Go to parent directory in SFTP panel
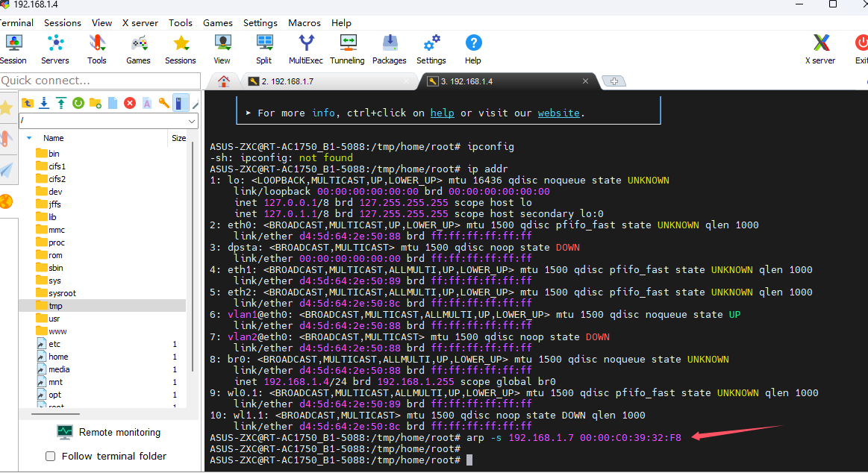Screen dimensions: 868x473 coord(27,103)
